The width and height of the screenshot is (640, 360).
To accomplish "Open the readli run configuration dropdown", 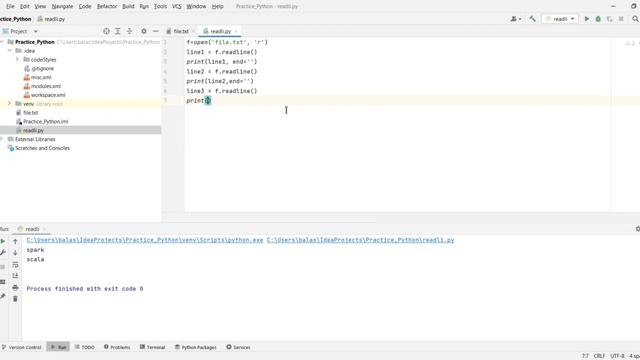I will click(x=560, y=19).
